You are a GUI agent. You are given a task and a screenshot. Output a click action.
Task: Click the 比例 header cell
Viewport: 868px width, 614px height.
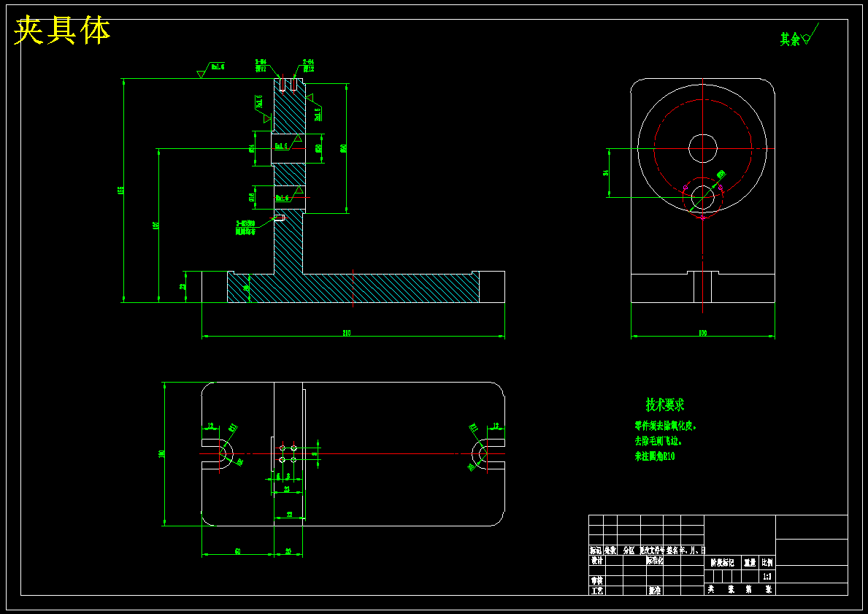[x=768, y=562]
